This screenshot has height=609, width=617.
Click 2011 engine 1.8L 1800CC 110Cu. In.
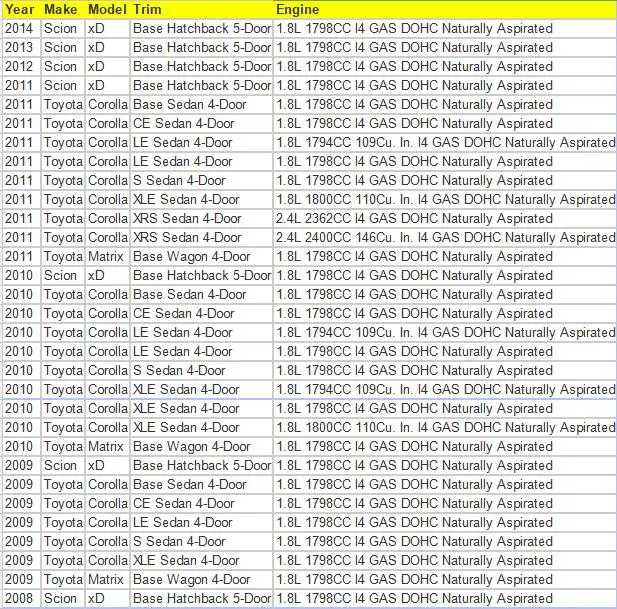pos(445,199)
